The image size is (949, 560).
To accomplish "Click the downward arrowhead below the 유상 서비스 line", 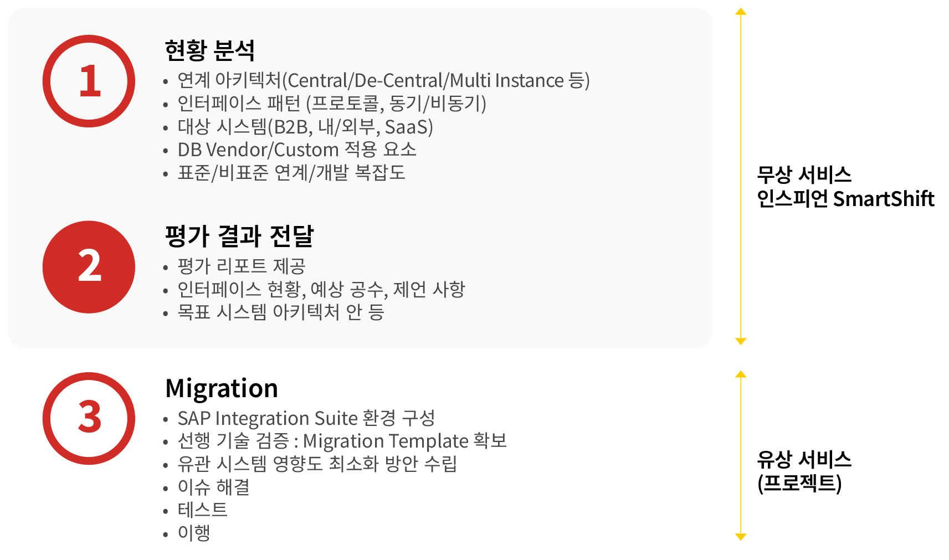I will pos(741,536).
